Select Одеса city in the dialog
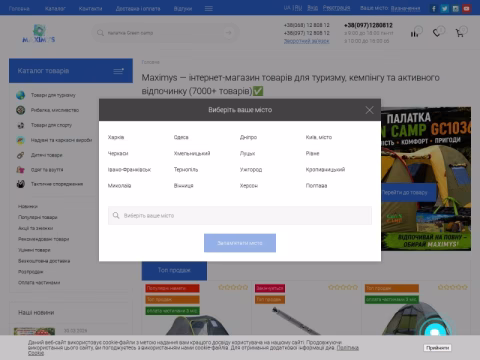 (181, 137)
